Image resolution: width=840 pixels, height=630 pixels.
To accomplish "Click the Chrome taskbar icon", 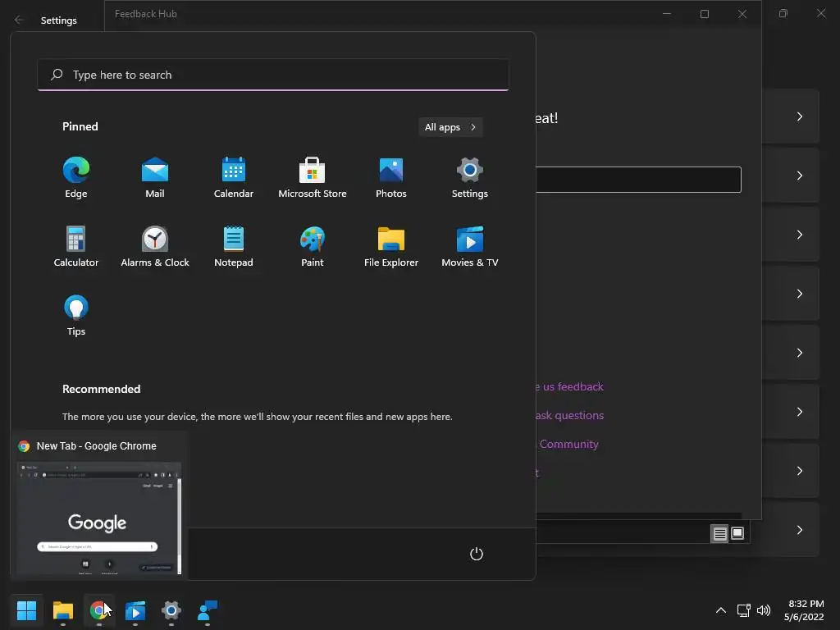I will pos(99,610).
